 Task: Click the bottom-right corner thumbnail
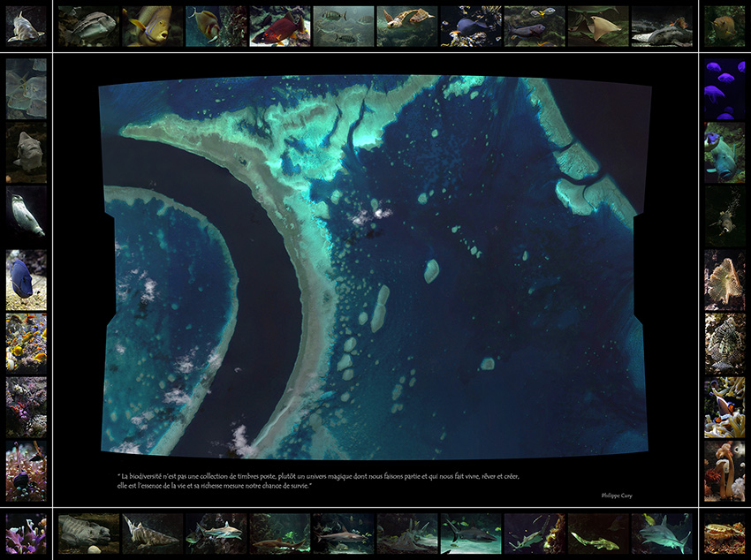pyautogui.click(x=724, y=534)
